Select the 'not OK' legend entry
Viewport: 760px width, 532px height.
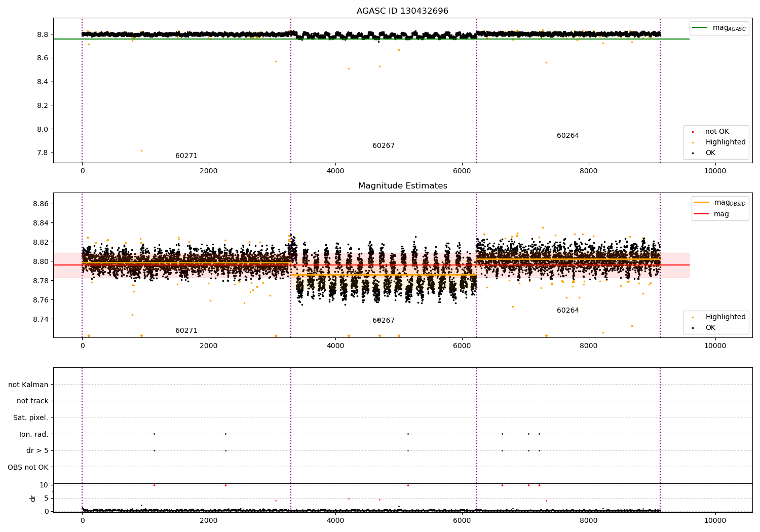717,132
